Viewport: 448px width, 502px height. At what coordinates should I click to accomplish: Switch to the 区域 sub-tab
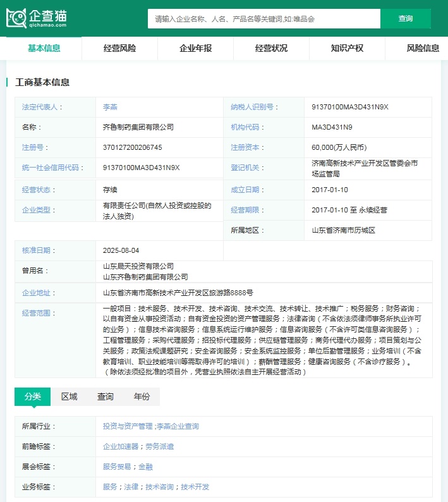coord(69,396)
